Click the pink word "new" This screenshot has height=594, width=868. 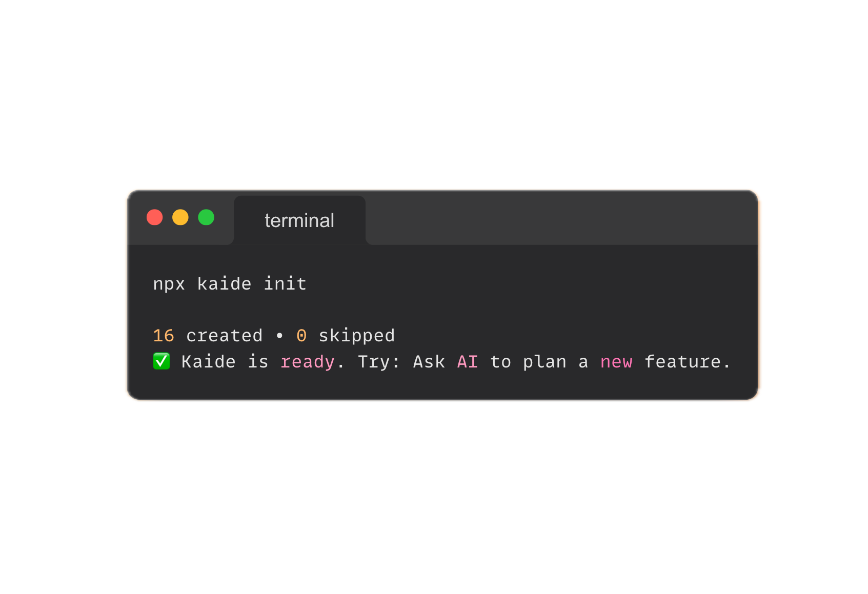pyautogui.click(x=616, y=362)
